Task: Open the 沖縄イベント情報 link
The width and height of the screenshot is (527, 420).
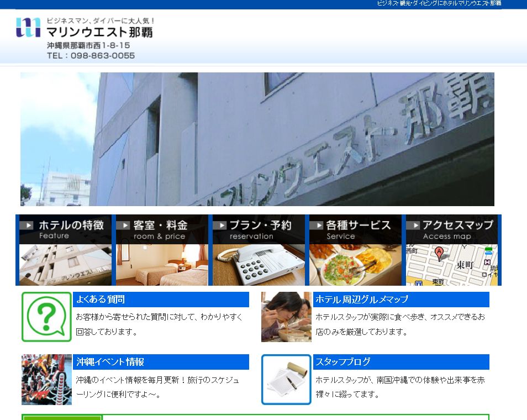Action: click(110, 362)
